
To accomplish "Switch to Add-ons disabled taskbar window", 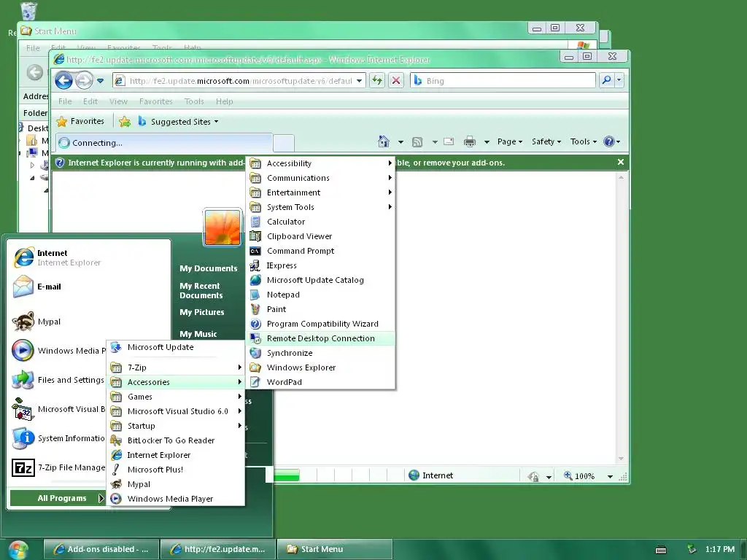I will (x=101, y=549).
